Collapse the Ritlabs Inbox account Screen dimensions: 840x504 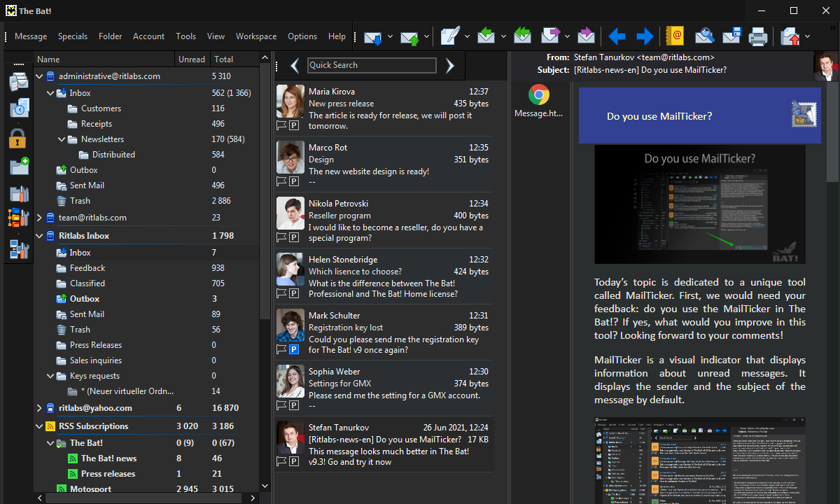tap(39, 236)
